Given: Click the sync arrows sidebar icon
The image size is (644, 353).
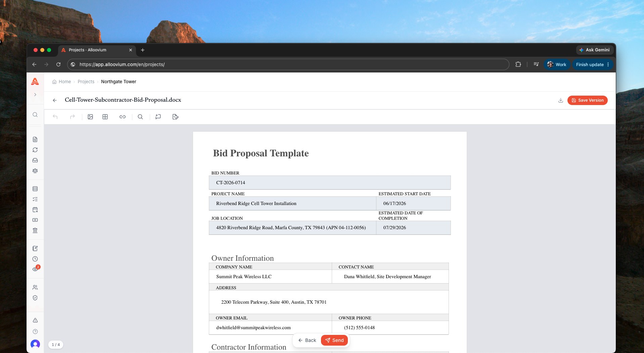Looking at the screenshot, I should [x=35, y=150].
